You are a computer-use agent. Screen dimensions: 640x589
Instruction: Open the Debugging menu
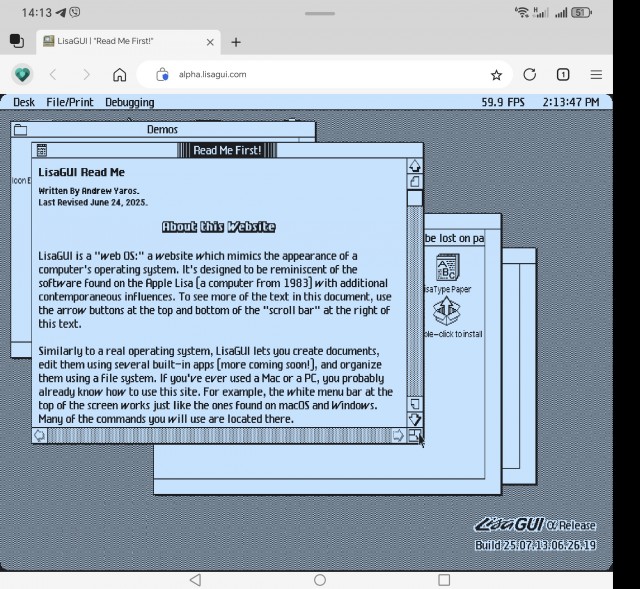click(x=130, y=102)
